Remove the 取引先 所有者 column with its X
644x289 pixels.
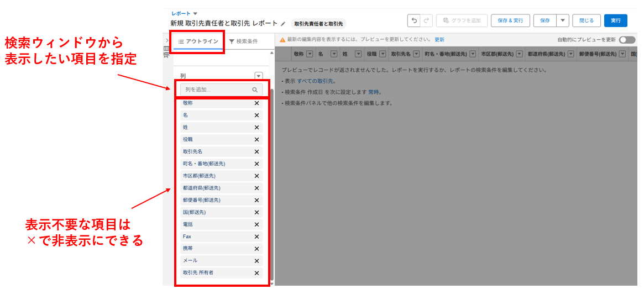point(256,273)
